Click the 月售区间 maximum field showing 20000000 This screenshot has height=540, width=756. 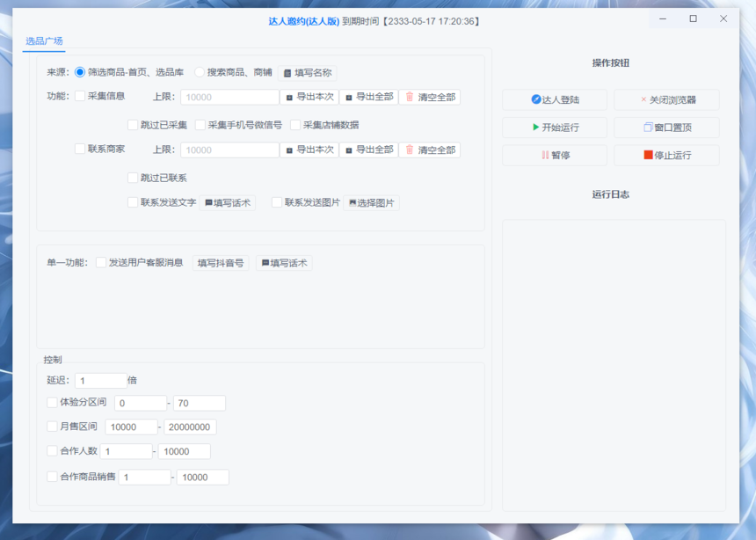pyautogui.click(x=190, y=427)
